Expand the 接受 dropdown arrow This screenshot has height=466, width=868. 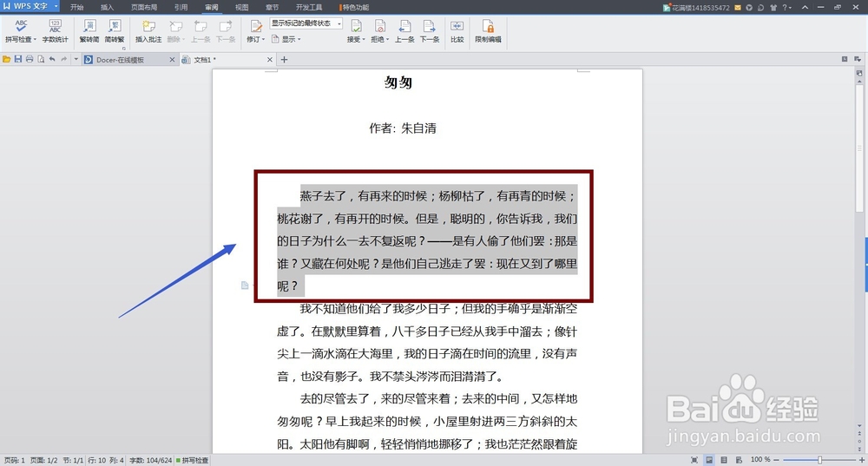coord(364,39)
